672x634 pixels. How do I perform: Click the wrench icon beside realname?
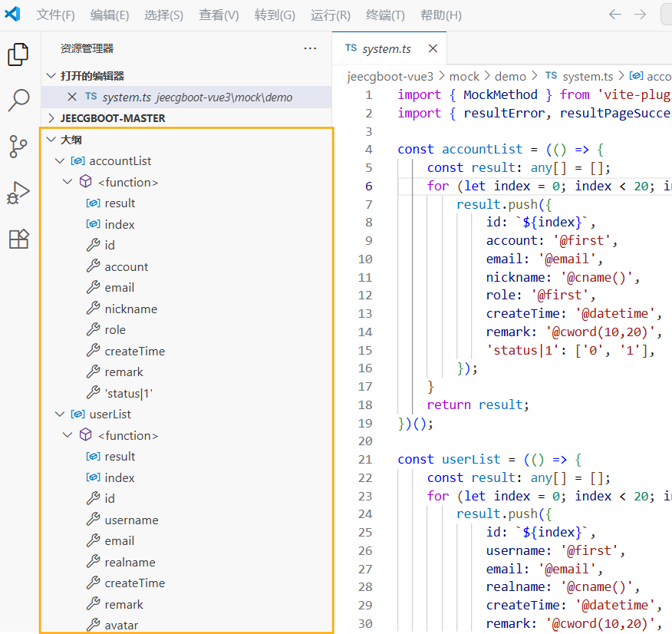click(93, 562)
